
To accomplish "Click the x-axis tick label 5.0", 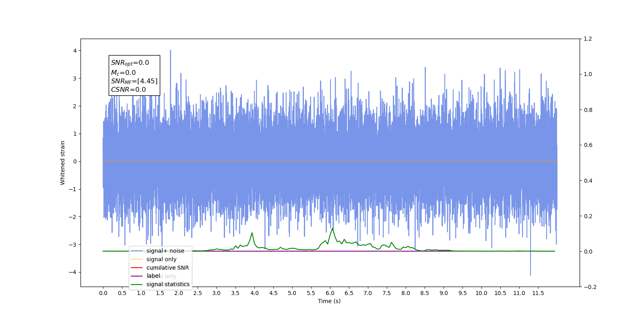I will coord(292,293).
